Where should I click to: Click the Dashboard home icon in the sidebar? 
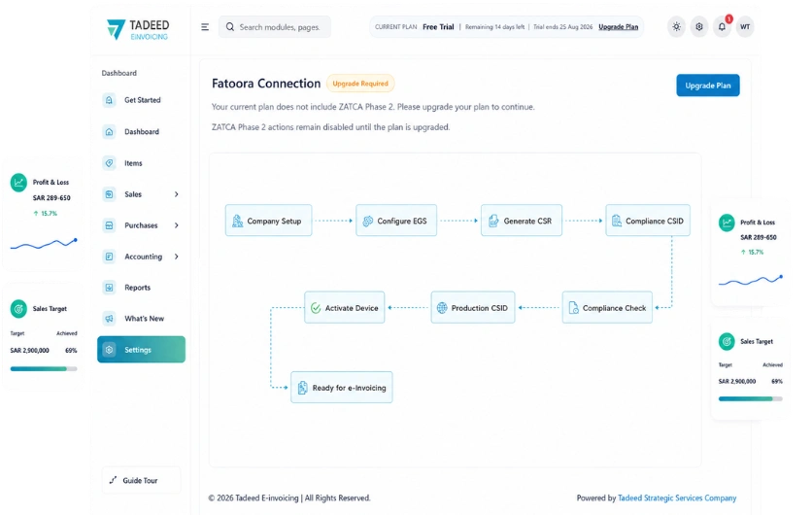coord(109,131)
